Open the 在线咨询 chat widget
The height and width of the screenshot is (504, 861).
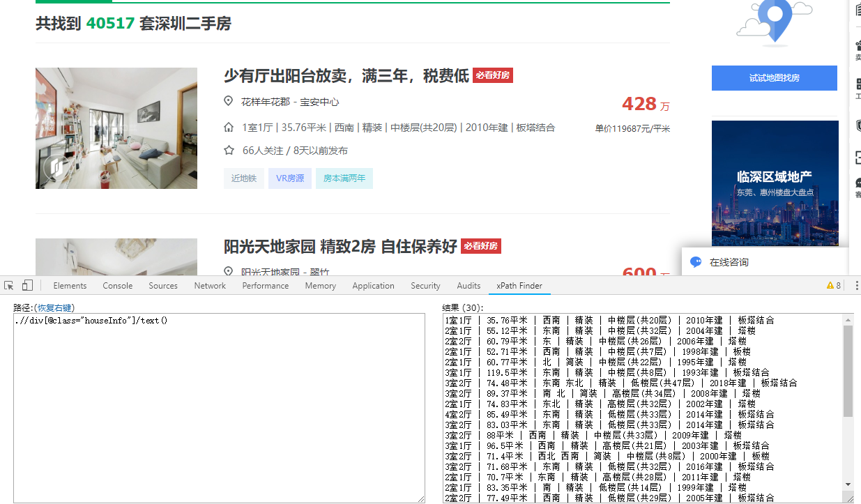765,262
